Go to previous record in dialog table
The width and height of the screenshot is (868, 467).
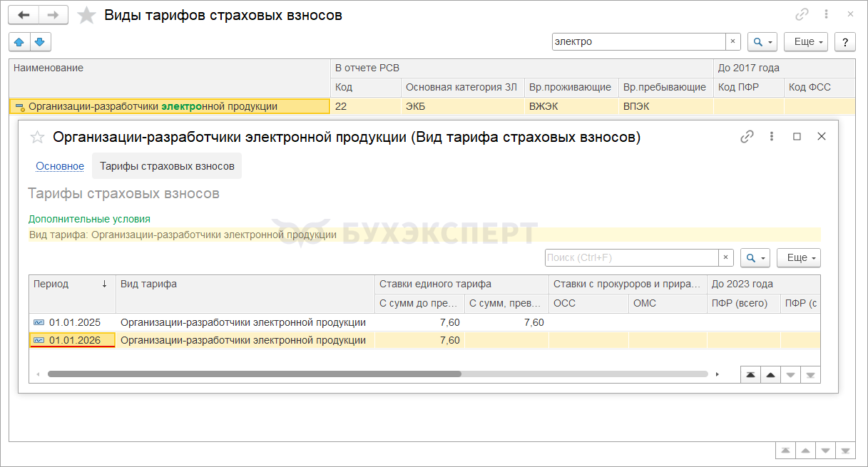pyautogui.click(x=770, y=374)
